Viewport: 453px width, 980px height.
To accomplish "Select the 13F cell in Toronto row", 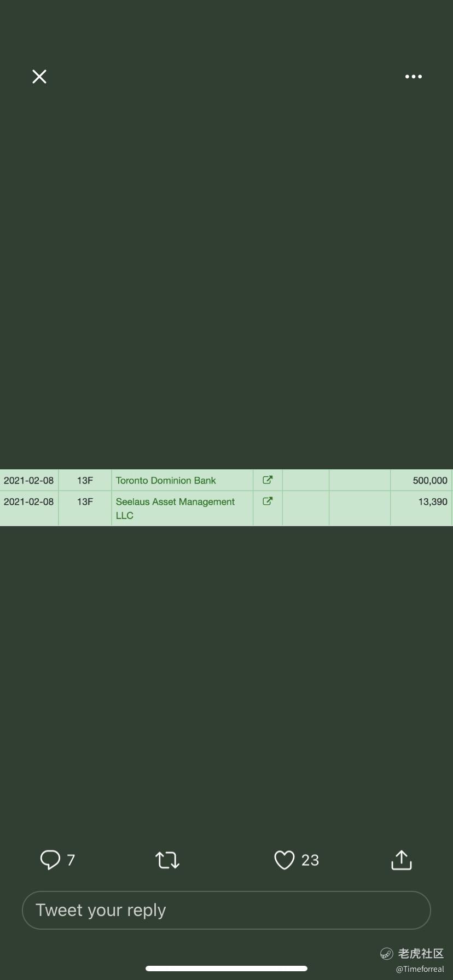I will (x=85, y=480).
